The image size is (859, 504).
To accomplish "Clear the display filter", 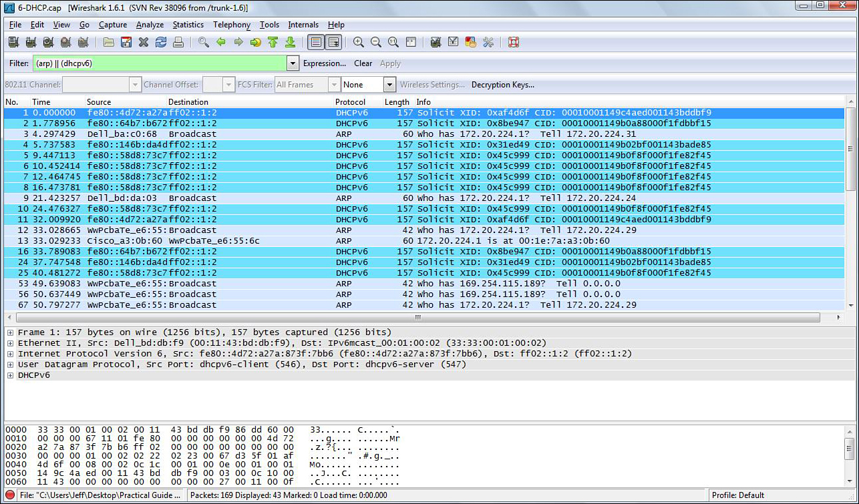I will pyautogui.click(x=363, y=63).
